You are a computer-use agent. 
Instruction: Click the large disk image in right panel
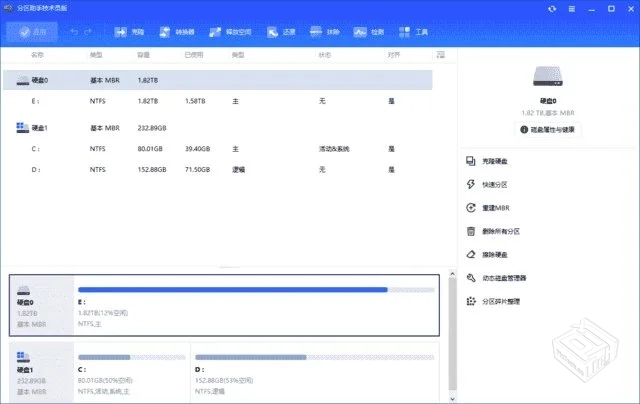[548, 76]
